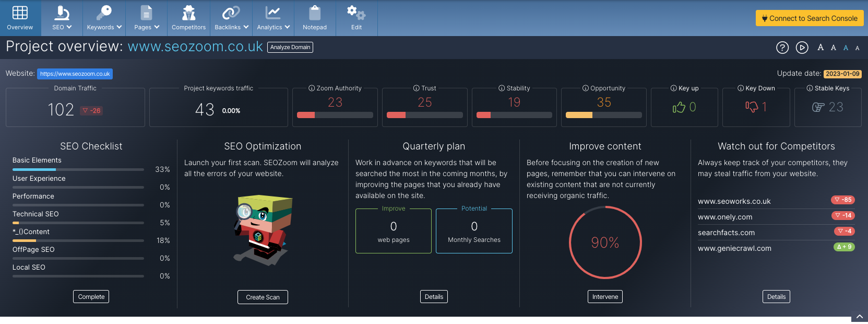Click the Stable Keys info icon
Viewport: 868px width, 324px height.
[x=810, y=88]
